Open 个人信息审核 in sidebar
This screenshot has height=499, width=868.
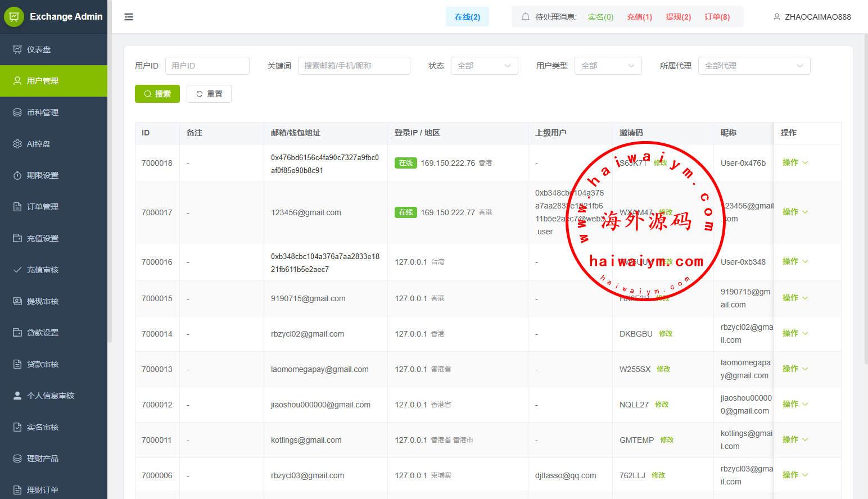click(51, 396)
